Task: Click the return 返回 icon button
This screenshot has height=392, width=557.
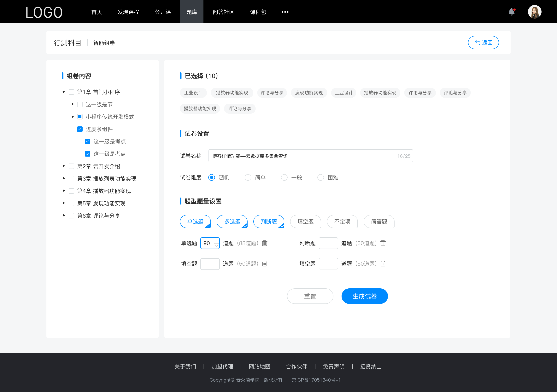Action: pos(477,42)
